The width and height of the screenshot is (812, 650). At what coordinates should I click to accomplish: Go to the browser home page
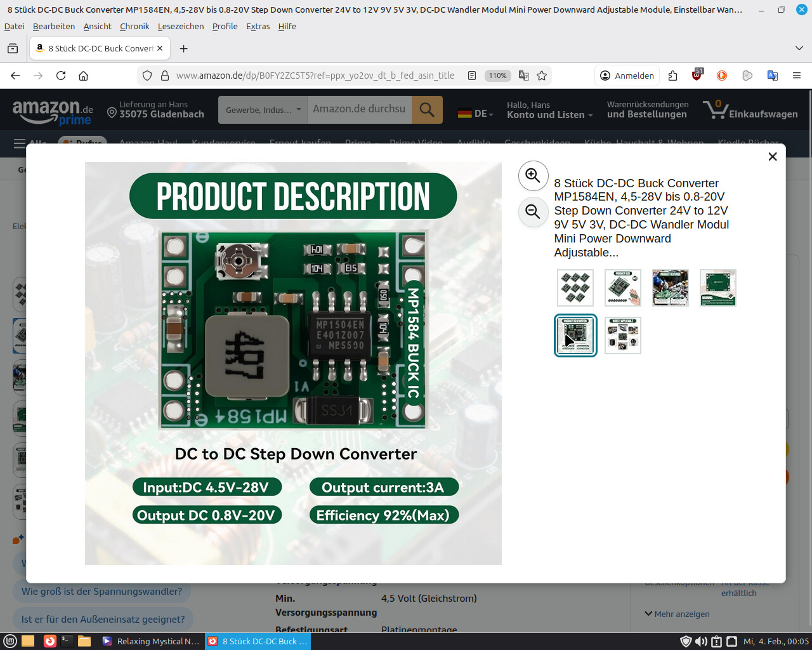(83, 76)
